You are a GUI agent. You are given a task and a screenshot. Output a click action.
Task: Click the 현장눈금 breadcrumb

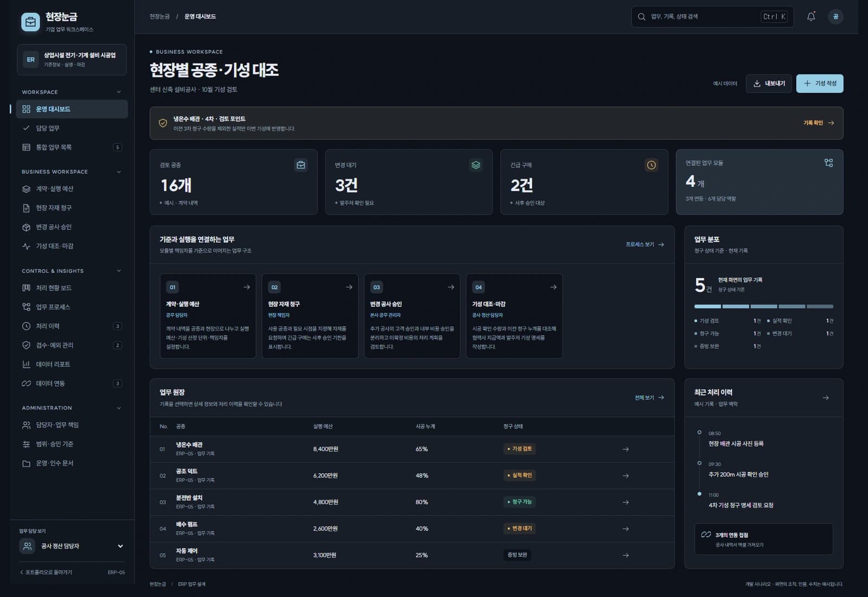(159, 17)
